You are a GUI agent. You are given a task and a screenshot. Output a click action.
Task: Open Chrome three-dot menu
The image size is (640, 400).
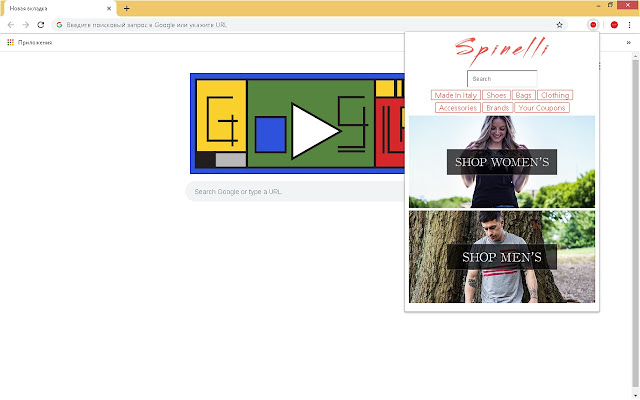point(629,25)
